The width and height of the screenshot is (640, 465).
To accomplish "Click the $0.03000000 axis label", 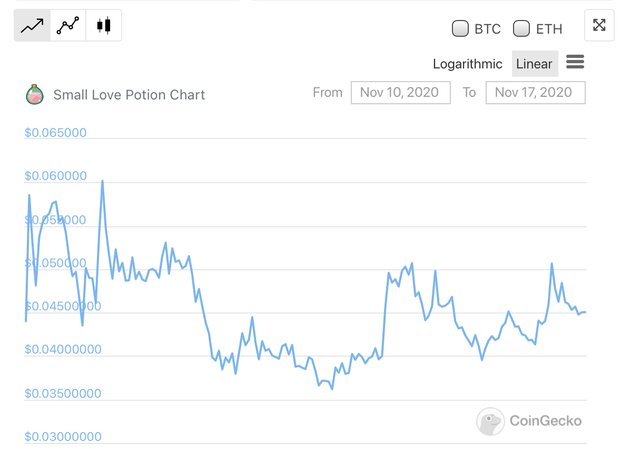I will [63, 436].
